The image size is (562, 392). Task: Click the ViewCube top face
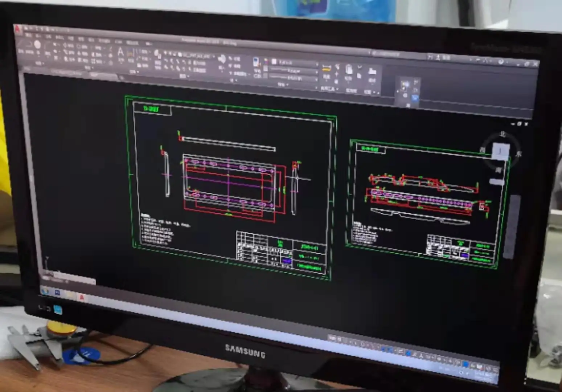coord(501,151)
